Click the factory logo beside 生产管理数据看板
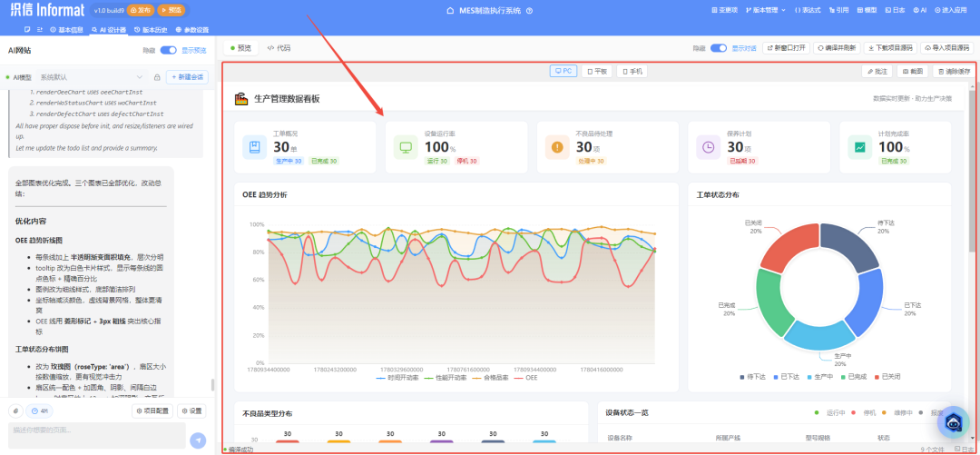Screen dimensions: 980x455 click(x=241, y=99)
